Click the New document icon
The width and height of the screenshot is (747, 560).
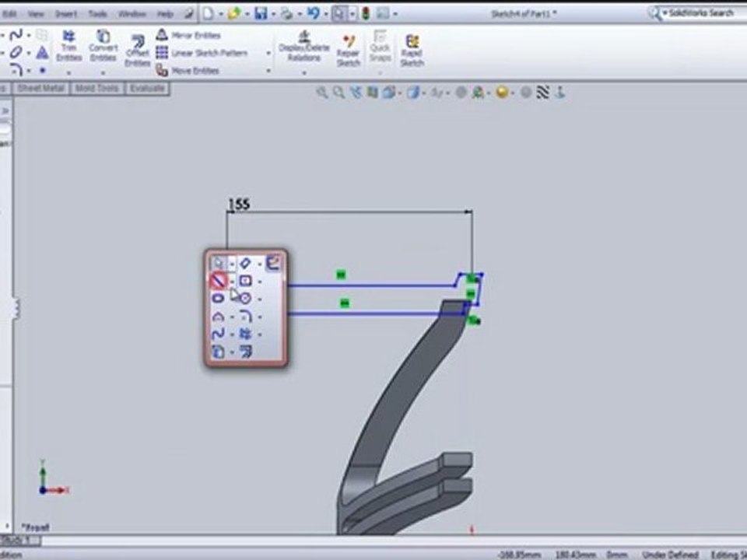coord(209,14)
